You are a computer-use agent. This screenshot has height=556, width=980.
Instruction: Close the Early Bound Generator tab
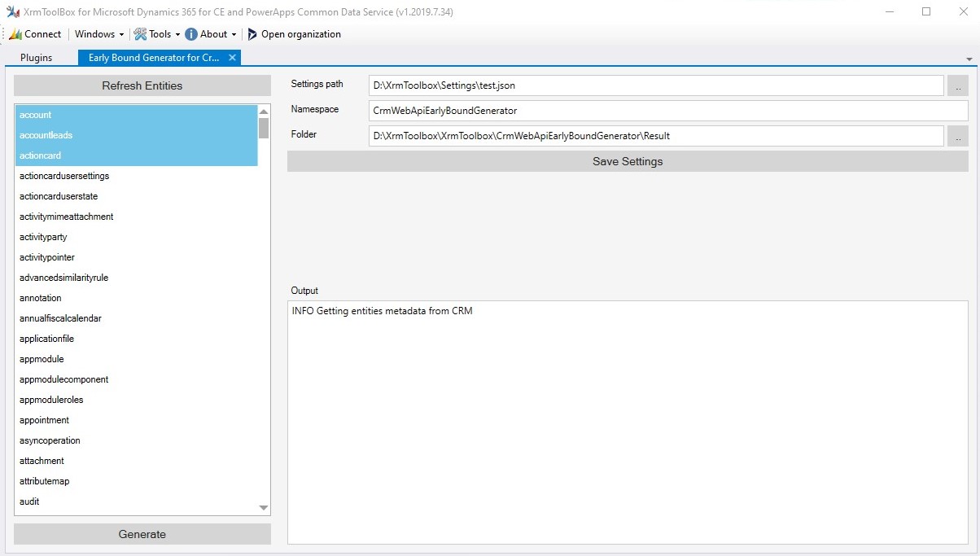click(232, 57)
